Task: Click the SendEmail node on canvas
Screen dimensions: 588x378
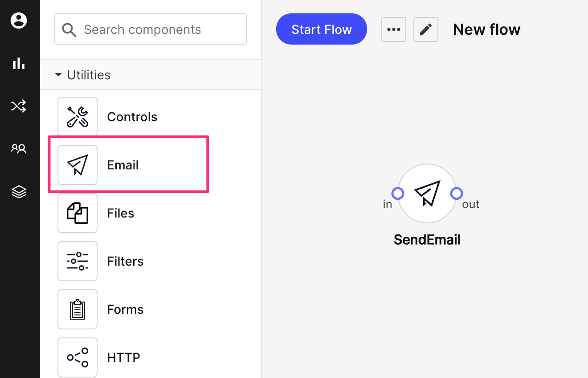Action: 427,193
